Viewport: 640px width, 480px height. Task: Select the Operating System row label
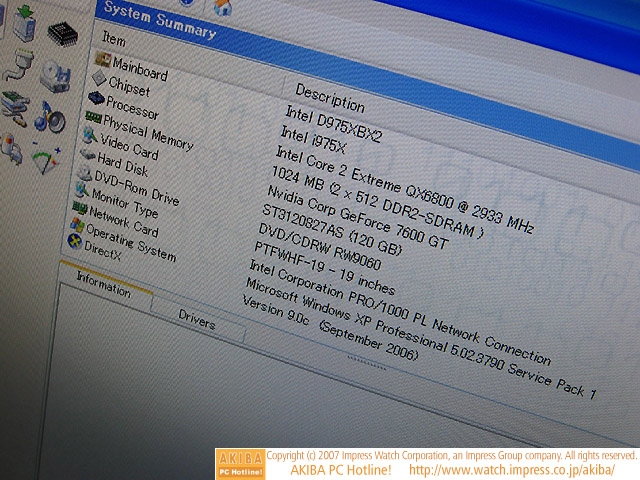click(131, 243)
